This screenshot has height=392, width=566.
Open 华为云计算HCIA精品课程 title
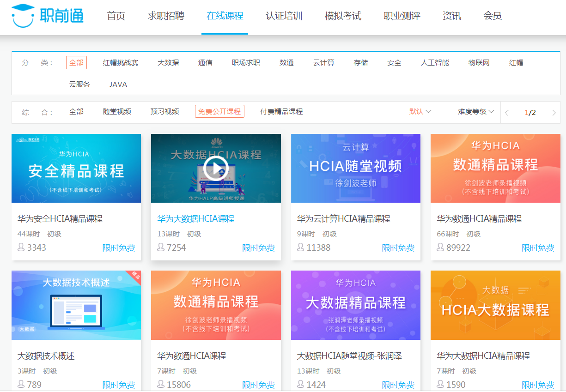344,219
